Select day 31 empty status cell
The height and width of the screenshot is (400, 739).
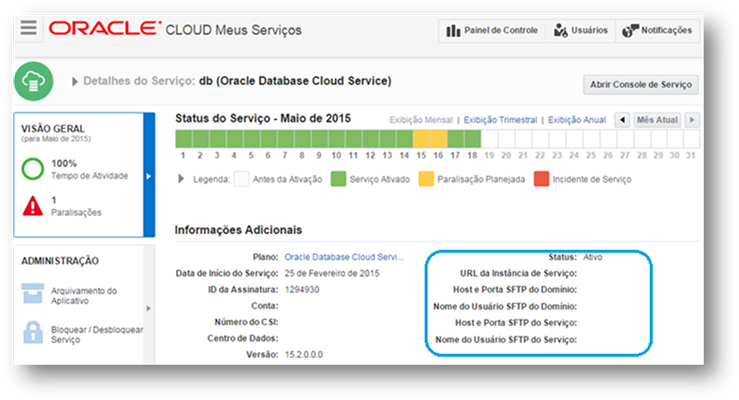[691, 139]
